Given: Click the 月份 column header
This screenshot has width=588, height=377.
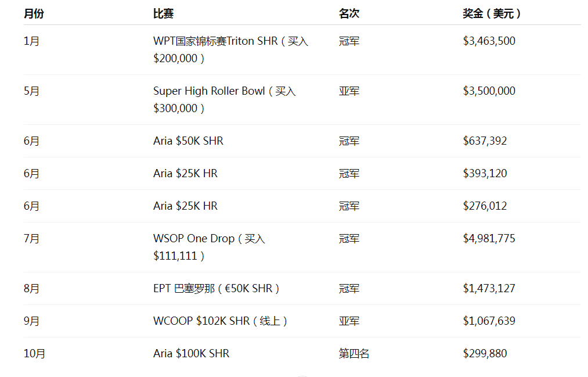Looking at the screenshot, I should point(34,14).
